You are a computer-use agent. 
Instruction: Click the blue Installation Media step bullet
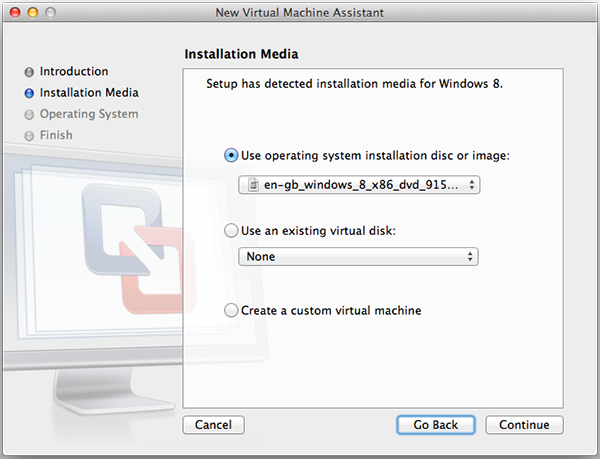pyautogui.click(x=29, y=93)
